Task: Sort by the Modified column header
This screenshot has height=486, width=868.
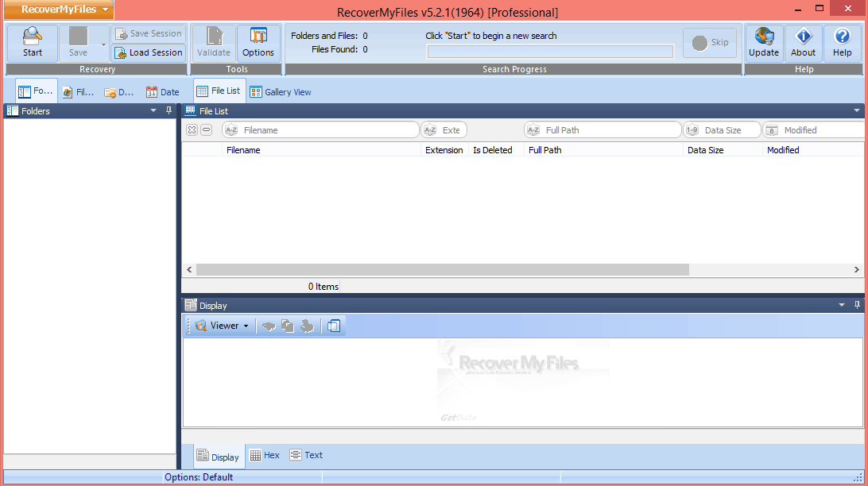Action: tap(813, 150)
